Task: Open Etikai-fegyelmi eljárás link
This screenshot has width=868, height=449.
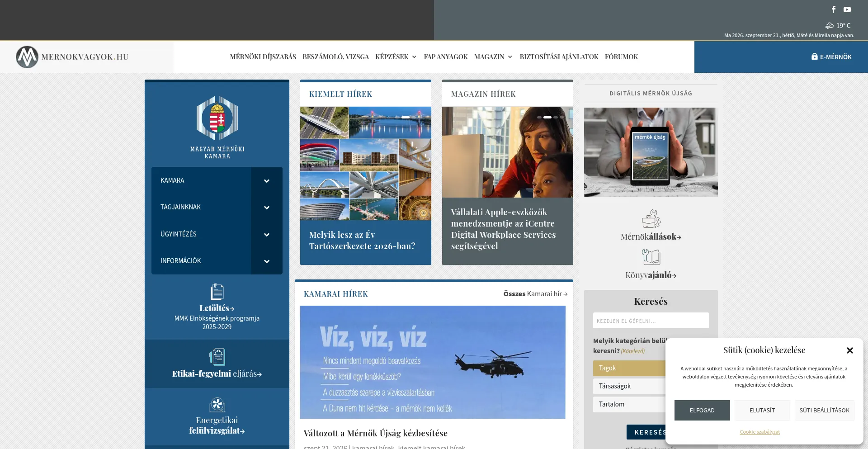Action: [217, 373]
